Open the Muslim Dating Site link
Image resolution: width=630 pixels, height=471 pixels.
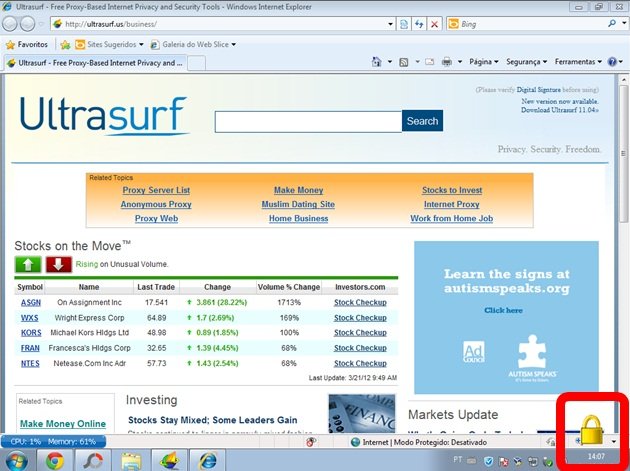coord(298,204)
